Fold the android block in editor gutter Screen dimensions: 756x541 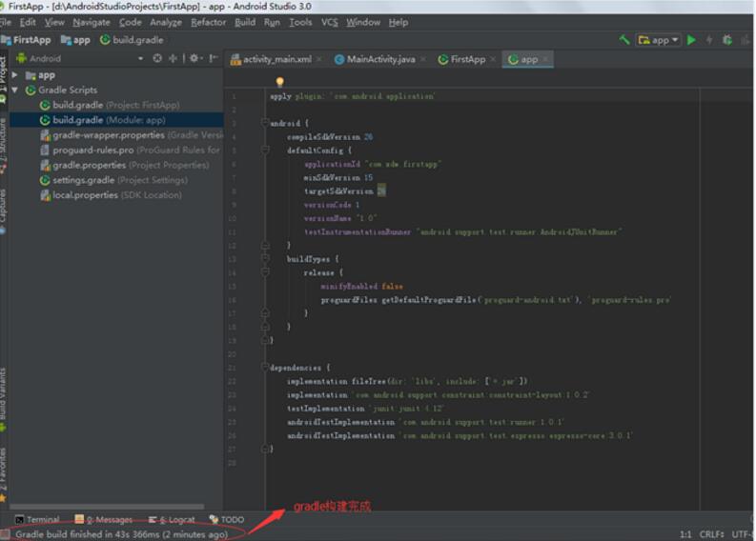click(x=265, y=123)
